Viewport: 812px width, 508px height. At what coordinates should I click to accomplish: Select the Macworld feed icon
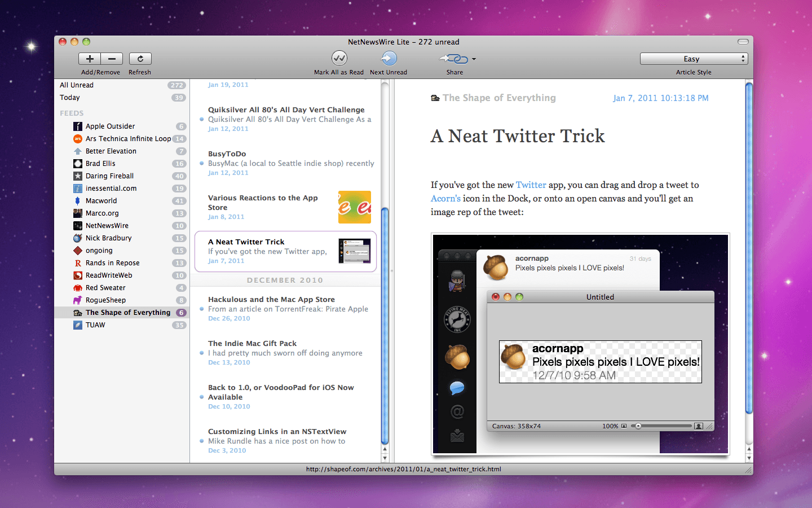click(x=78, y=201)
